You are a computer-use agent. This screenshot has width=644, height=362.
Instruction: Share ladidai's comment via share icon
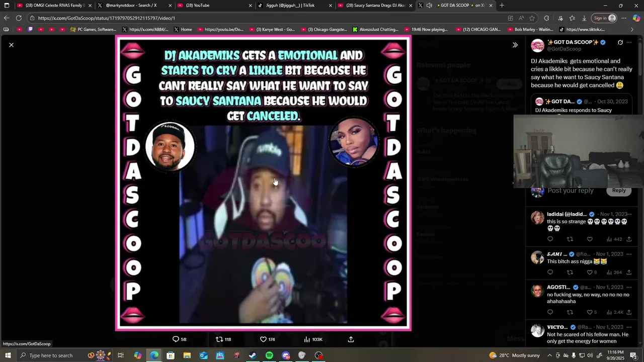tap(629, 239)
